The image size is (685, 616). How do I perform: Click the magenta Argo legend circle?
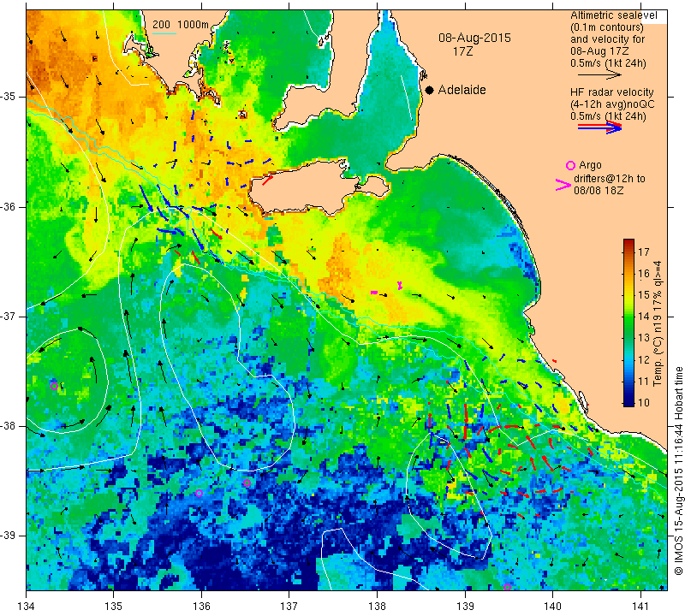(x=570, y=165)
